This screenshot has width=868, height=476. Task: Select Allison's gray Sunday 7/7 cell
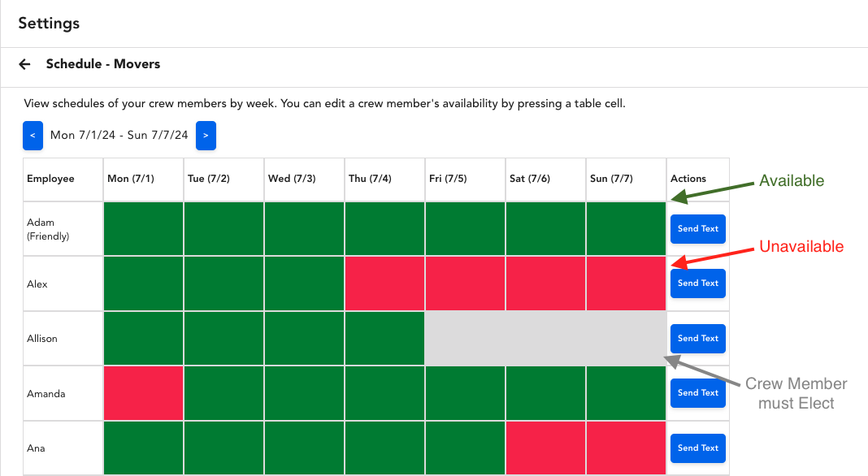(x=626, y=338)
